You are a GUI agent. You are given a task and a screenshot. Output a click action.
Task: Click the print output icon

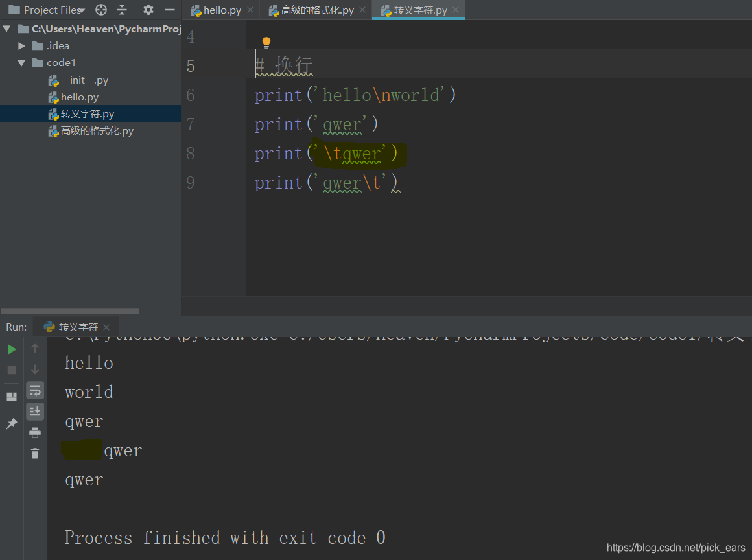(35, 432)
